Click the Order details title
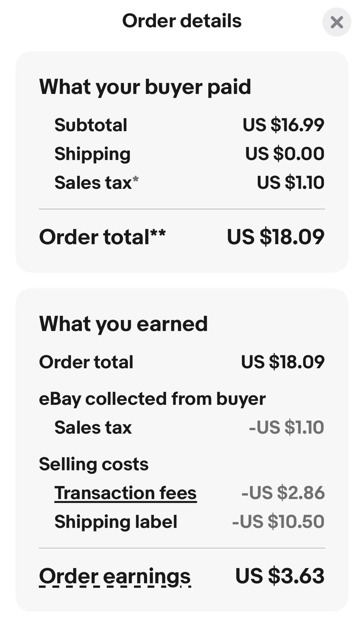The height and width of the screenshot is (627, 364). [182, 21]
